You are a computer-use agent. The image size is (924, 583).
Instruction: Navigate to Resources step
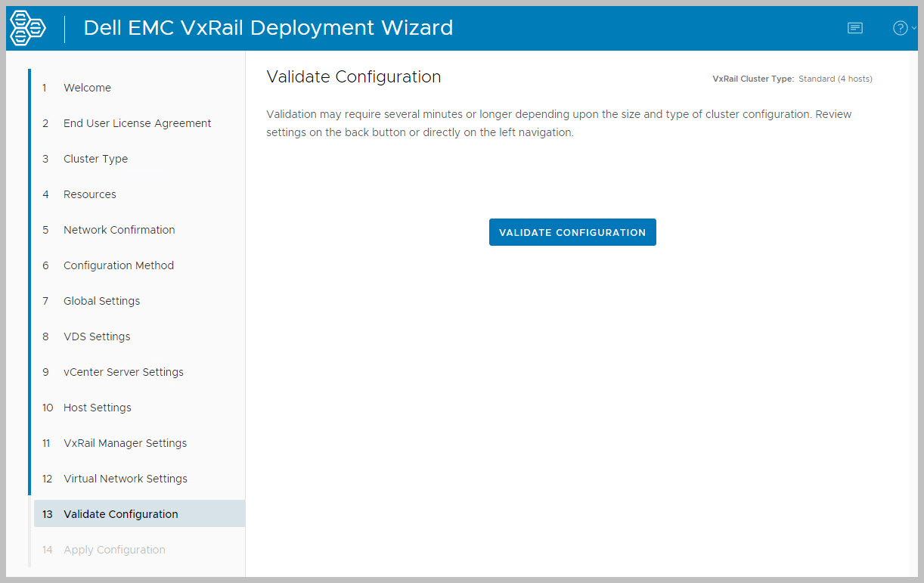89,194
